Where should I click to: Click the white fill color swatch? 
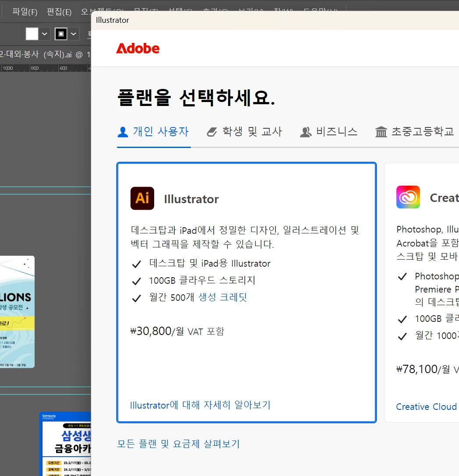(x=32, y=34)
